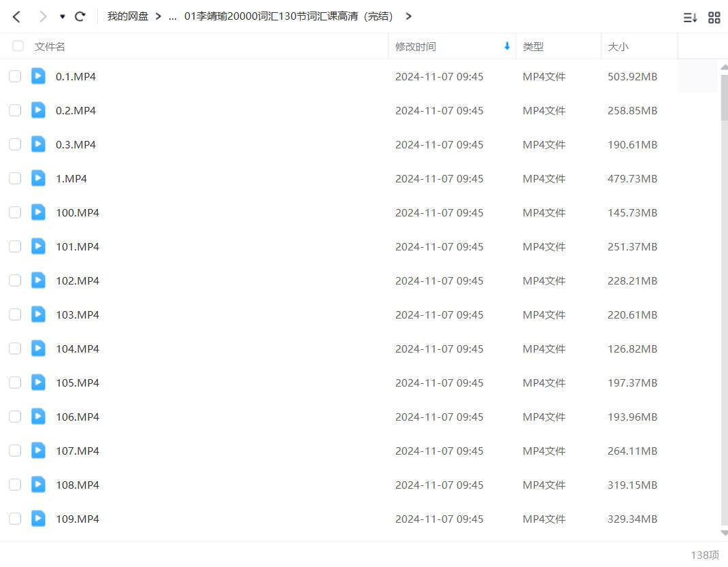Click video icon of 109.MP4
The image size is (728, 567).
point(39,518)
